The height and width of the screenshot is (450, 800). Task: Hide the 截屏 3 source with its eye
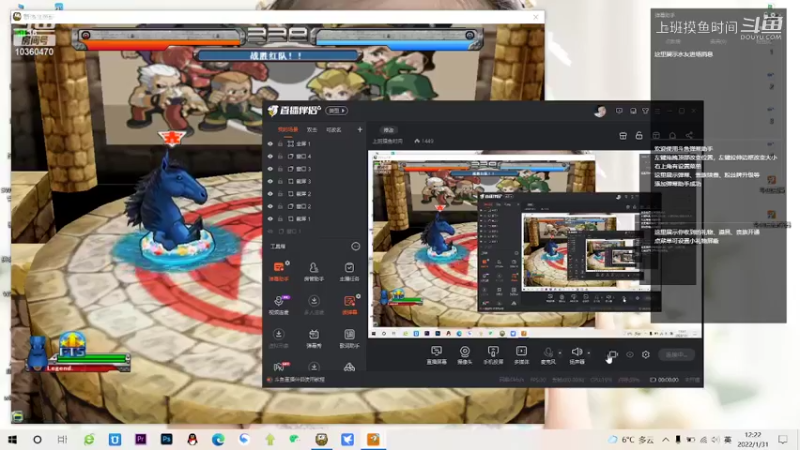coord(270,181)
